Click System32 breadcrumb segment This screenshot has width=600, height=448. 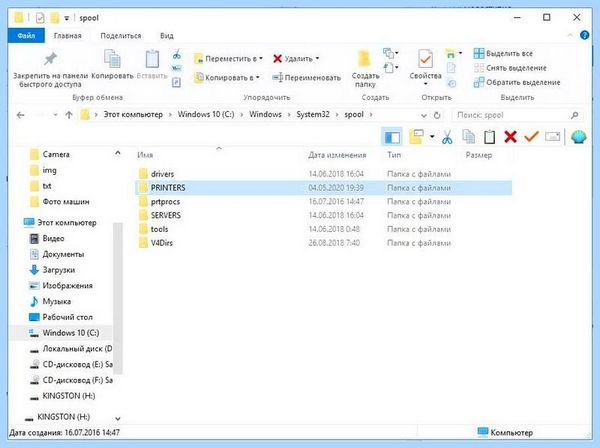tap(313, 114)
